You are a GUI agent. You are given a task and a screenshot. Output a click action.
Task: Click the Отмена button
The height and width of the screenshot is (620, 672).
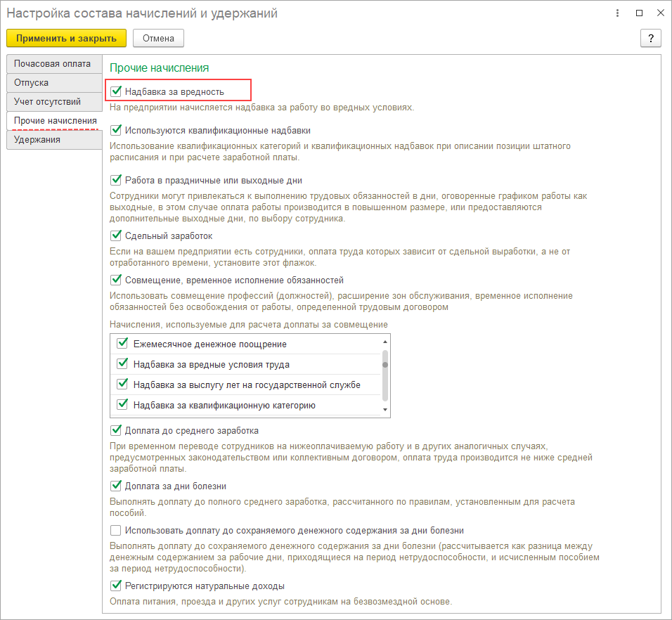point(158,38)
